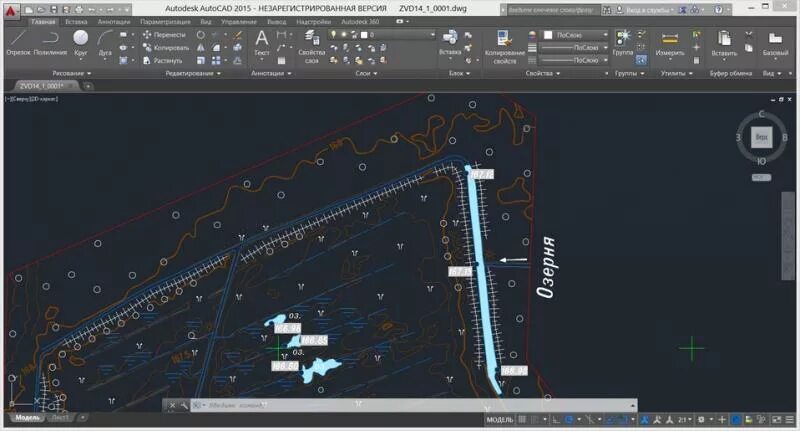Click the New file icon in quick access toolbar

point(29,10)
